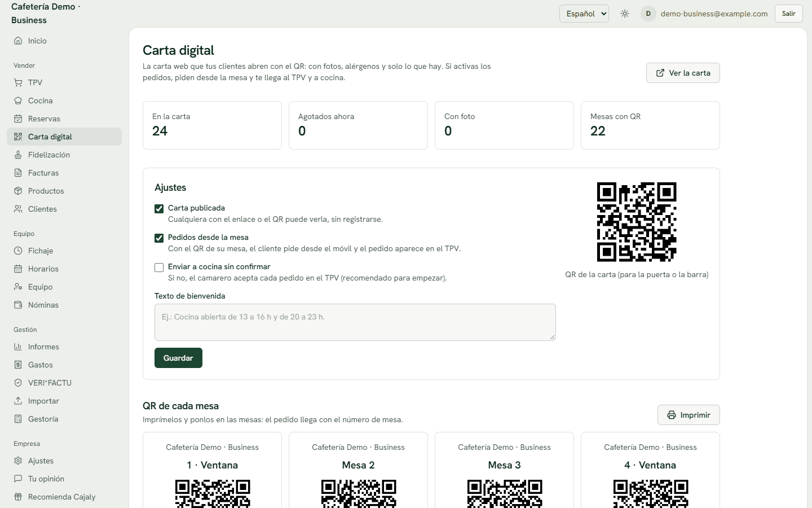Screen dimensions: 812x508
Task: Click the Horarios calendar icon
Action: coord(18,269)
